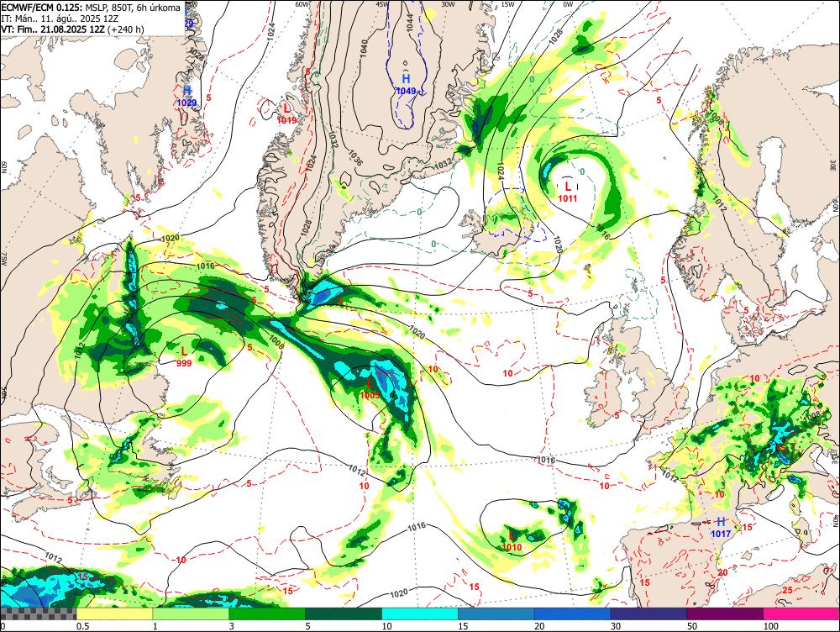Click the L 1010 low near Azores

pyautogui.click(x=512, y=540)
